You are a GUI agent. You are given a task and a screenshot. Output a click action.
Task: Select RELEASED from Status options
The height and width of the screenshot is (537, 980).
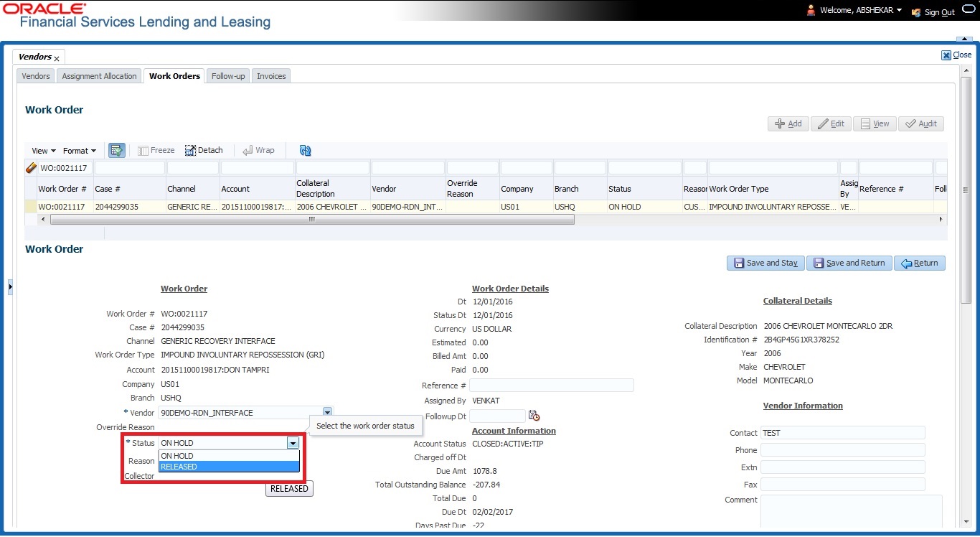(x=228, y=467)
